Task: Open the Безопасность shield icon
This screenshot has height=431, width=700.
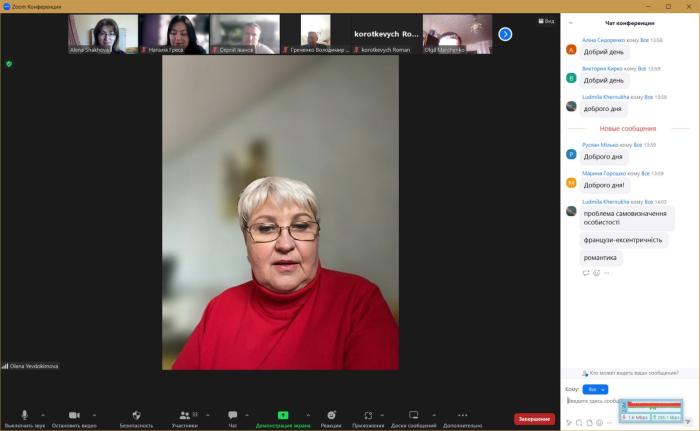Action: 136,416
